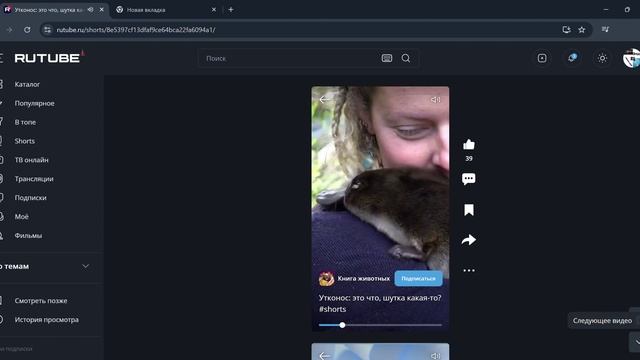
Task: Click the #shorts hashtag
Action: (x=332, y=309)
